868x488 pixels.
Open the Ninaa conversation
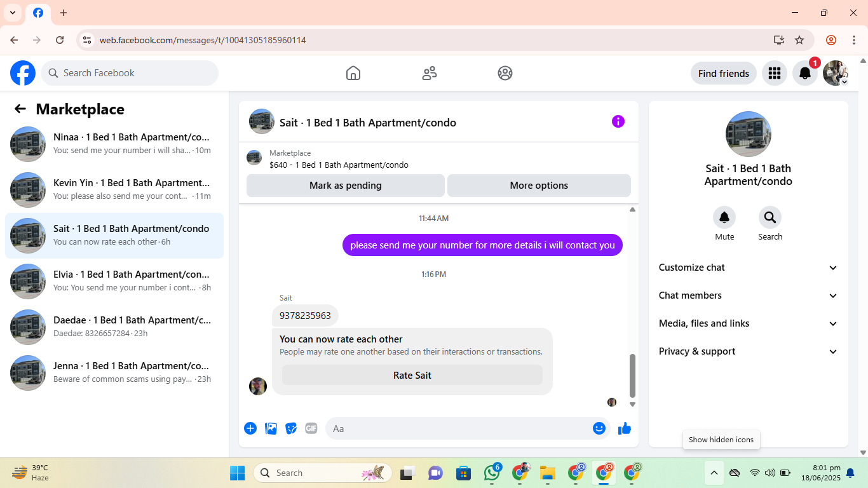pos(114,144)
